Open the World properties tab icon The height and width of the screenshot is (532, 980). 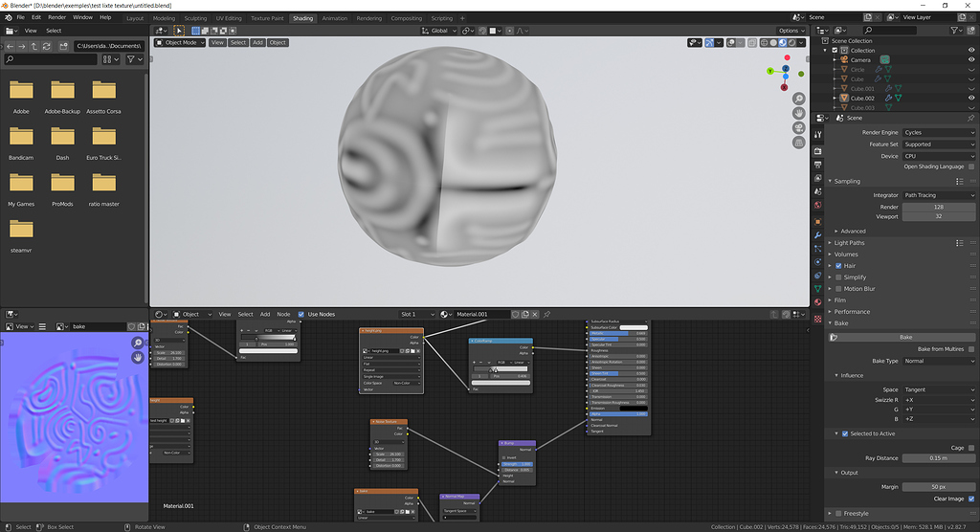(x=817, y=205)
